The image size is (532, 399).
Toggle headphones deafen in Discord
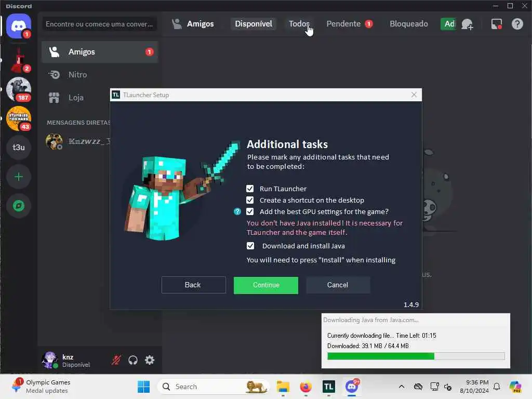[133, 360]
